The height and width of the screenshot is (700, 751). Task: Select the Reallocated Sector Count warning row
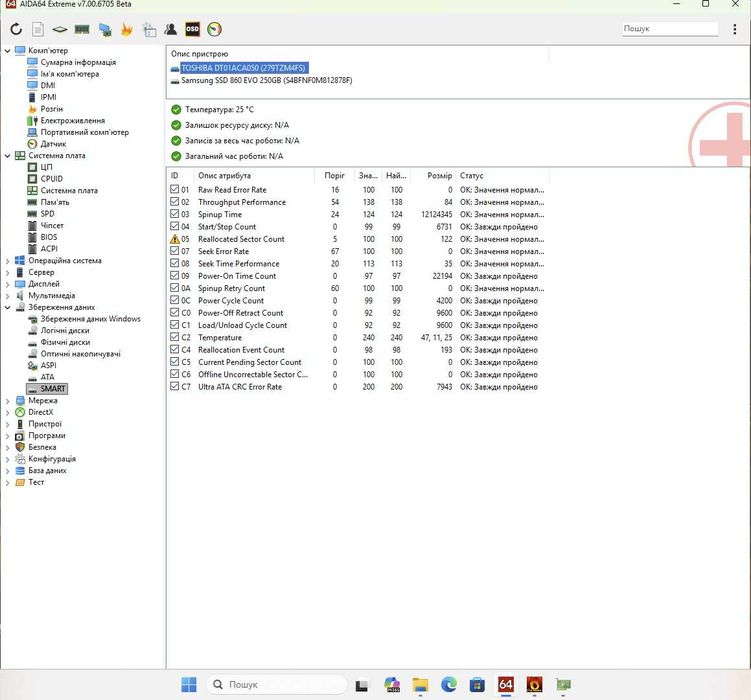(357, 238)
